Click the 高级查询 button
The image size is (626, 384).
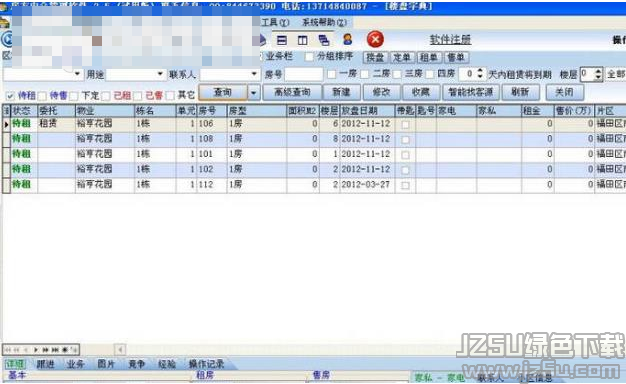coord(292,93)
